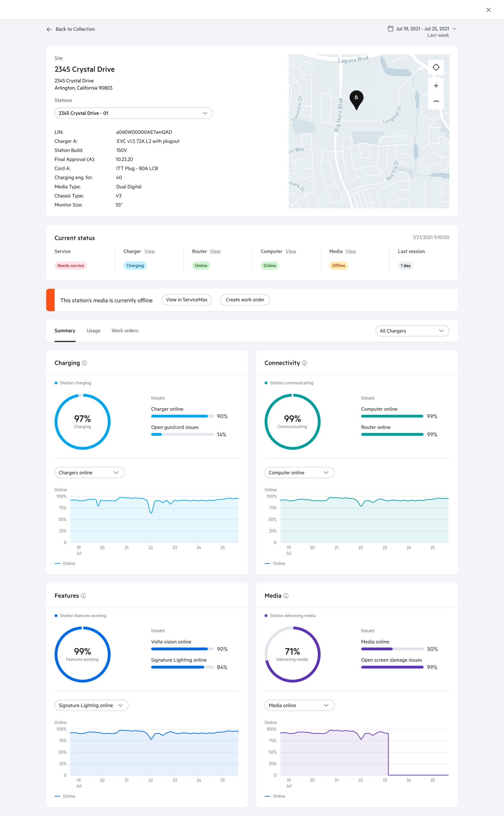The width and height of the screenshot is (504, 816).
Task: Click the 97% Charging donut chart
Action: point(82,422)
